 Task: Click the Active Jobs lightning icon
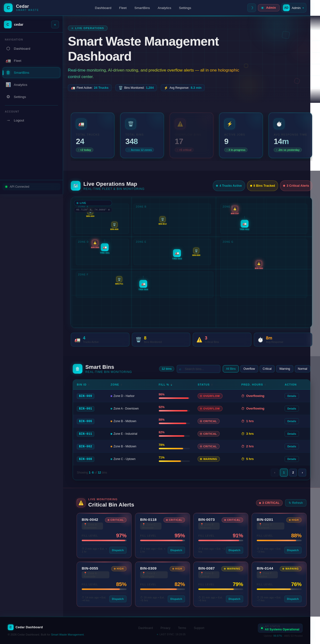[x=230, y=124]
